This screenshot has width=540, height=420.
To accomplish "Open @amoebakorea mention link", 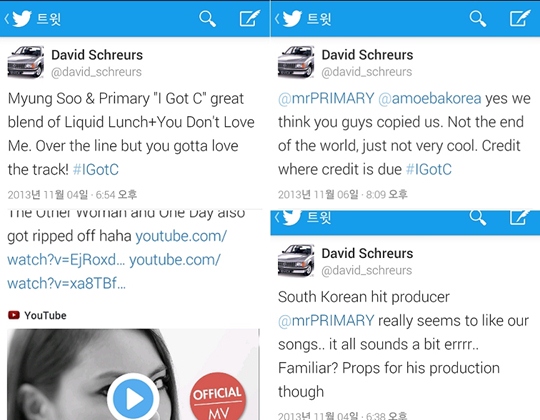I will [x=429, y=98].
